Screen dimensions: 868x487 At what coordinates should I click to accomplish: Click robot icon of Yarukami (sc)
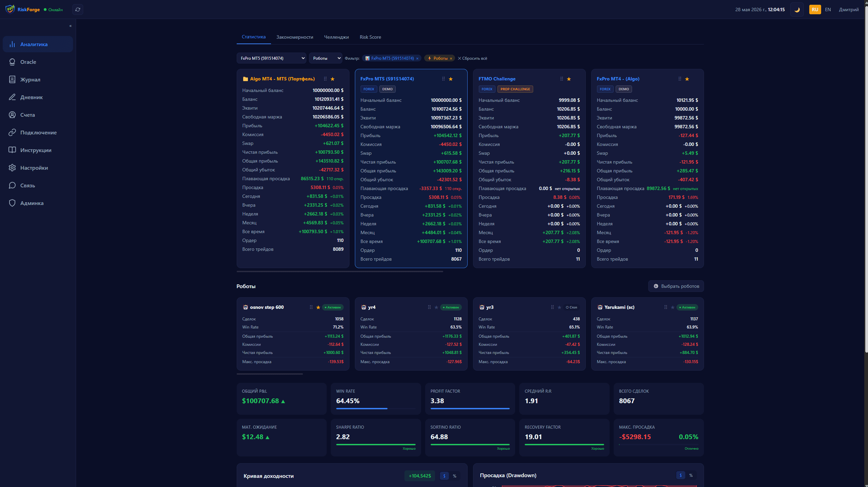(600, 307)
